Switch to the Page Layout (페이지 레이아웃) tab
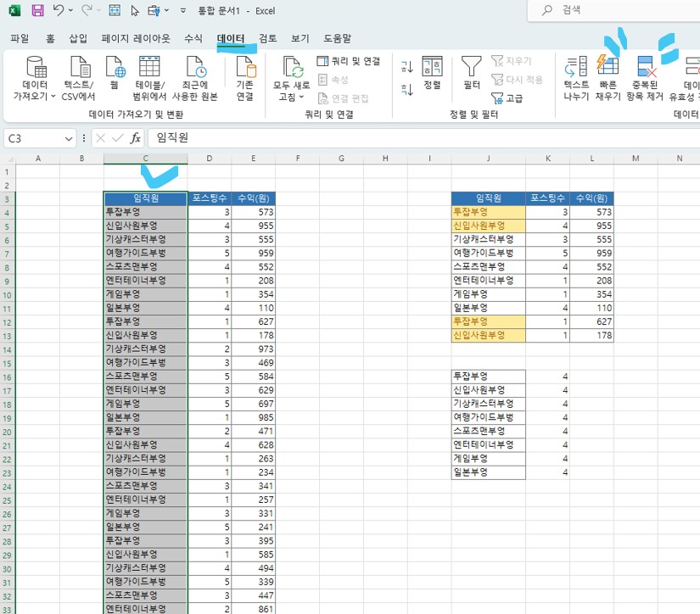The width and height of the screenshot is (700, 614). pos(136,38)
